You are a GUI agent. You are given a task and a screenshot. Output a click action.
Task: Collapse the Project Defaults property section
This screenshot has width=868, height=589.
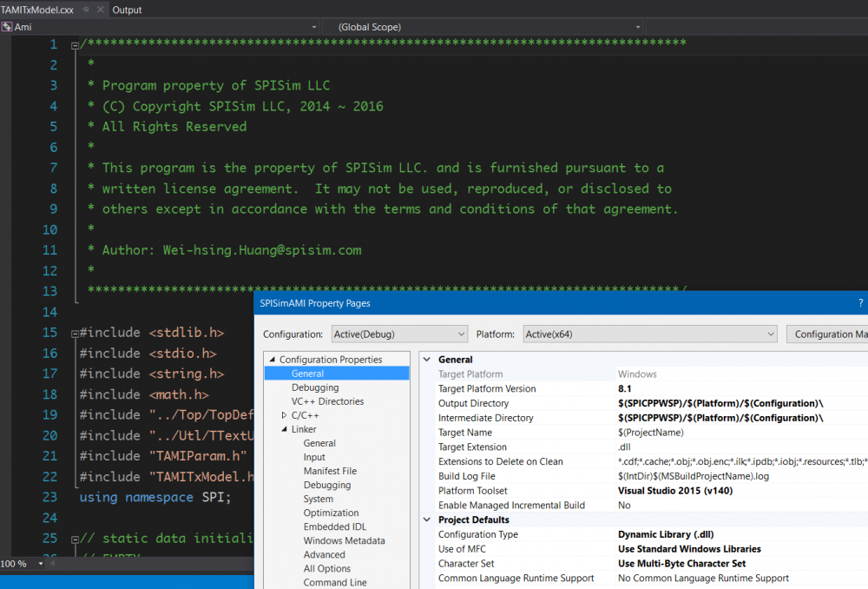pos(428,520)
